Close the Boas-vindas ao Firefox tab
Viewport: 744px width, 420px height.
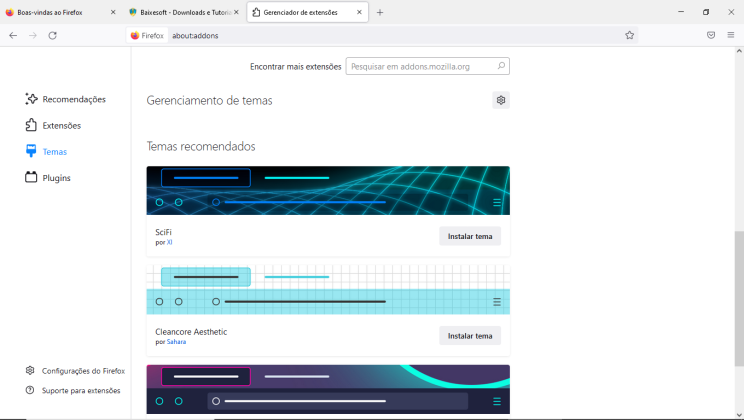(113, 12)
